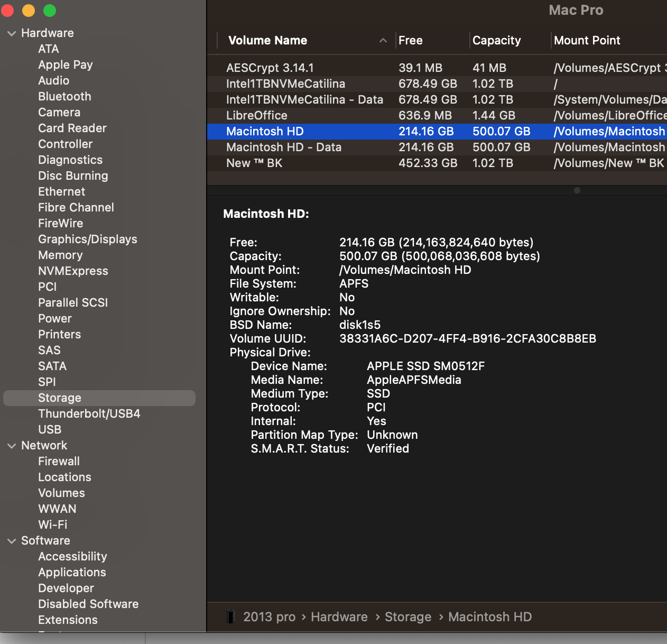Screen dimensions: 667x644
Task: Select Disabled Software in the sidebar
Action: coord(88,604)
